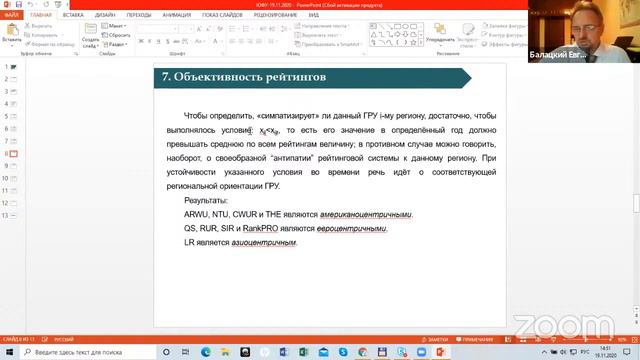The height and width of the screenshot is (360, 640).
Task: Click the Copy (Копировать) button
Action: point(41,35)
